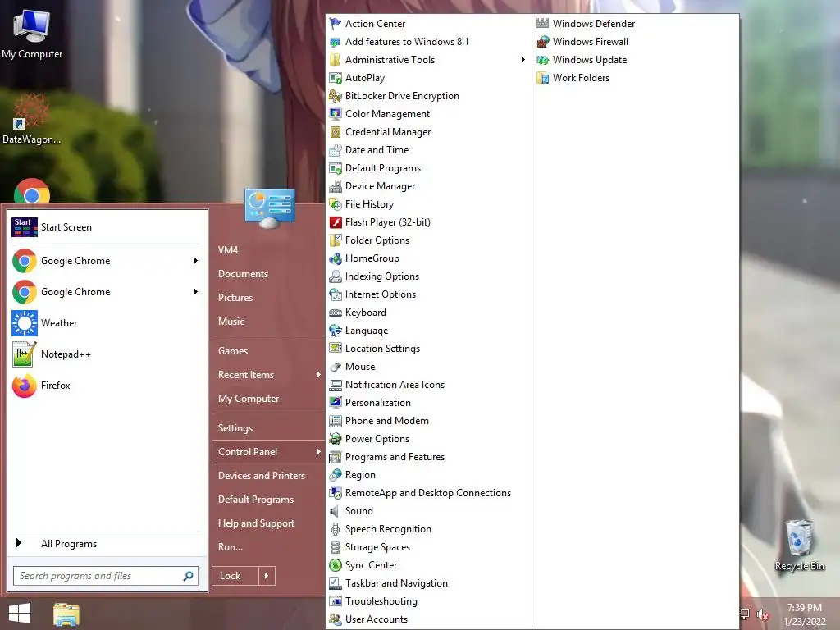Expand Recent Items submenu arrow
840x630 pixels.
319,375
